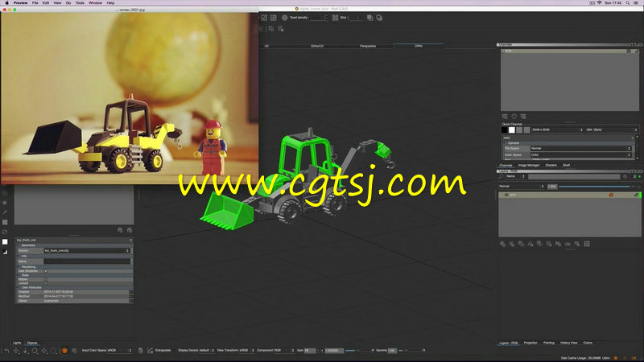
Task: Open the Layers - RGB bottom tab
Action: [509, 343]
